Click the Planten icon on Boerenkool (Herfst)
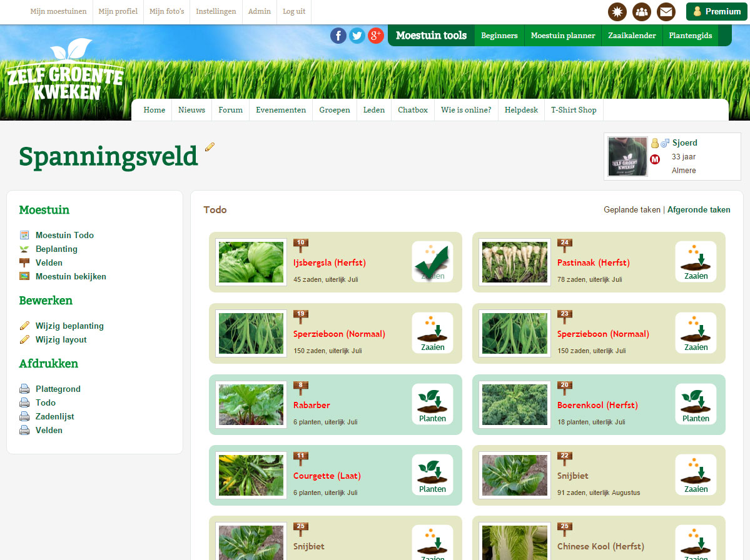The image size is (750, 560). click(695, 404)
